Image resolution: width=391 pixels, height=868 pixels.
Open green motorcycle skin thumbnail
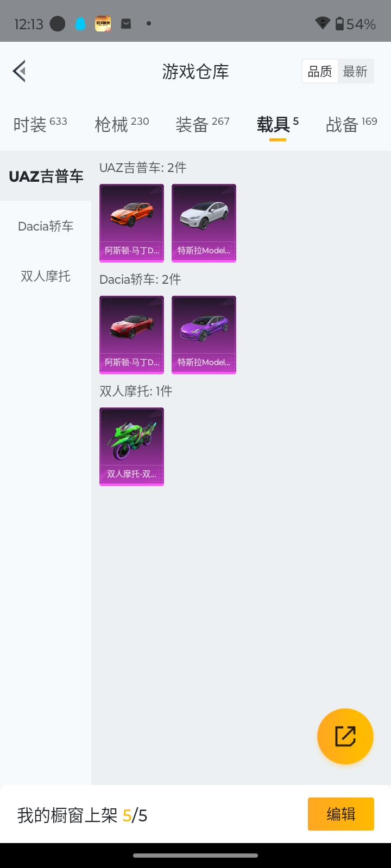point(131,446)
